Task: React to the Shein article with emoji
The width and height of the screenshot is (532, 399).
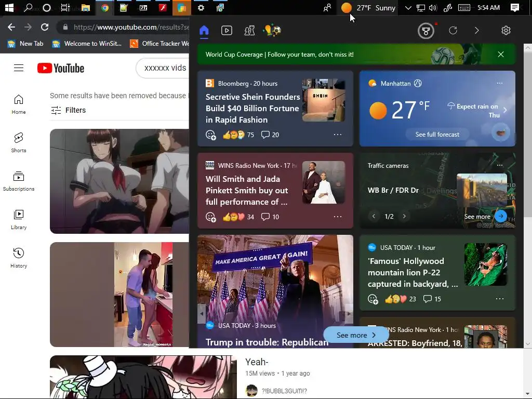Action: [211, 135]
